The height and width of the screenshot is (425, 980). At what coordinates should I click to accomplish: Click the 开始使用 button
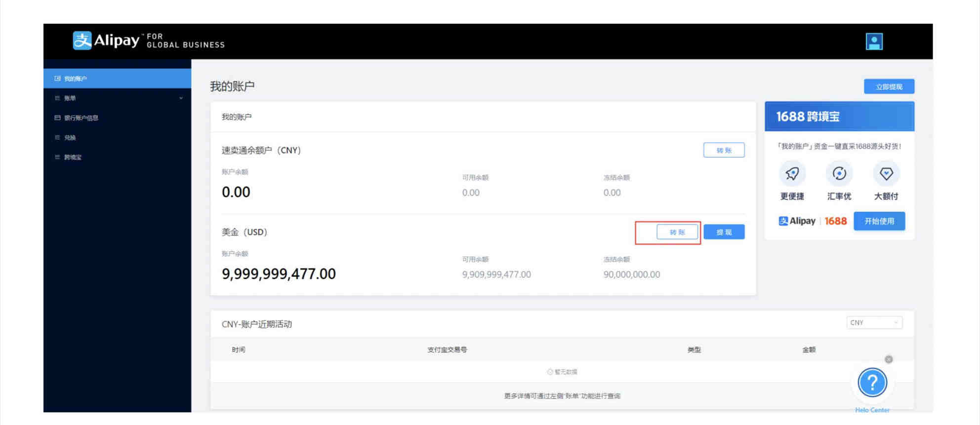(x=879, y=221)
